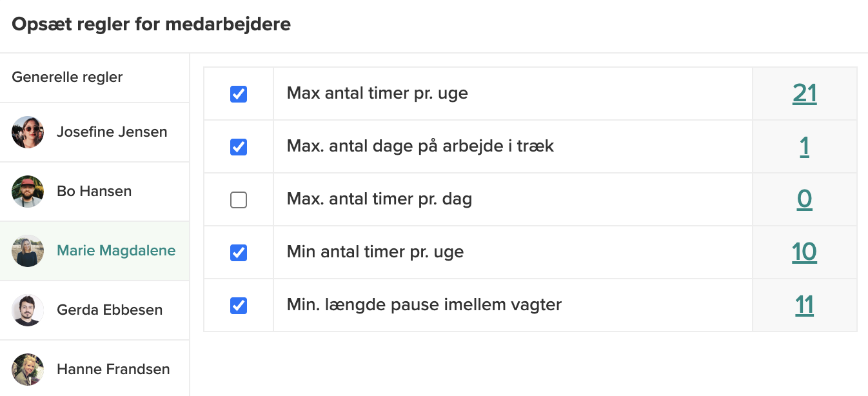Edit the max weekly hours value 21
Image resolution: width=868 pixels, height=396 pixels.
coord(804,92)
